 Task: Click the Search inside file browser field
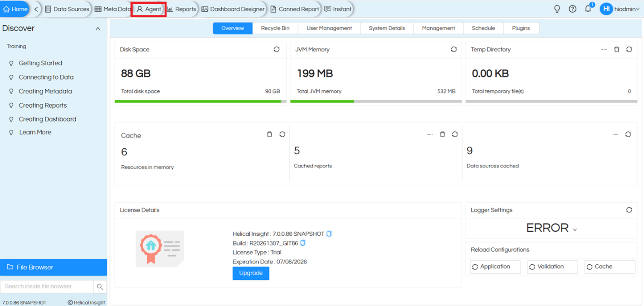point(47,286)
